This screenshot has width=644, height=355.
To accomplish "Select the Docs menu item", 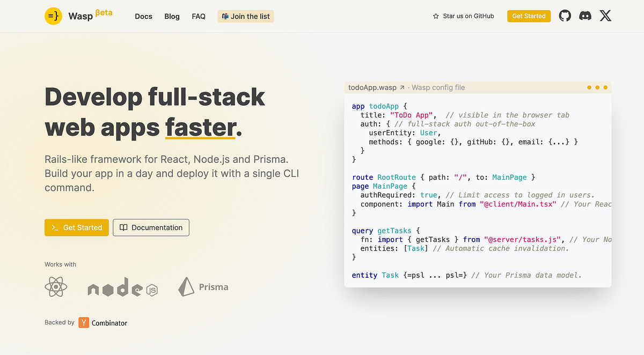I will [143, 16].
